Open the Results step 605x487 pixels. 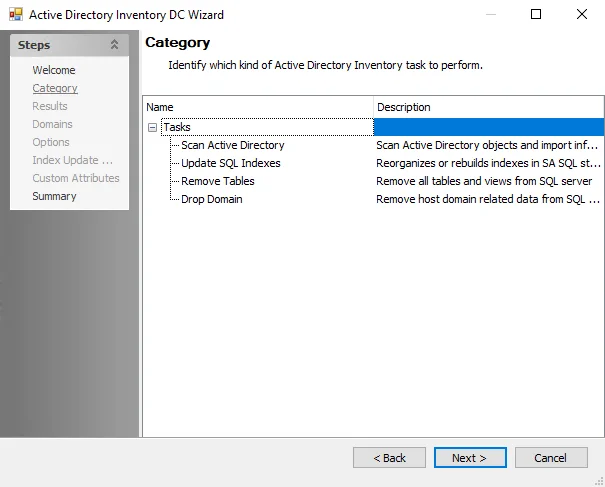tap(50, 106)
